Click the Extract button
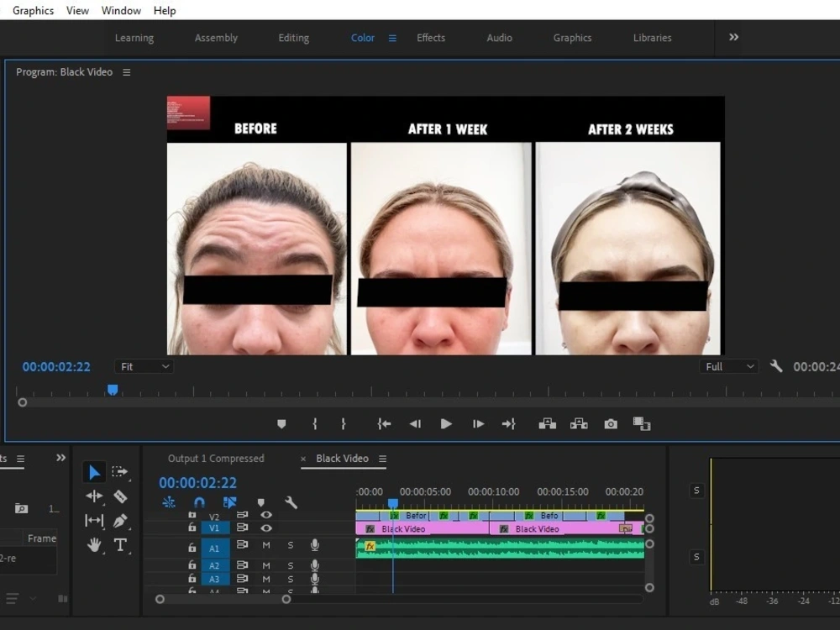This screenshot has width=840, height=630. point(579,424)
